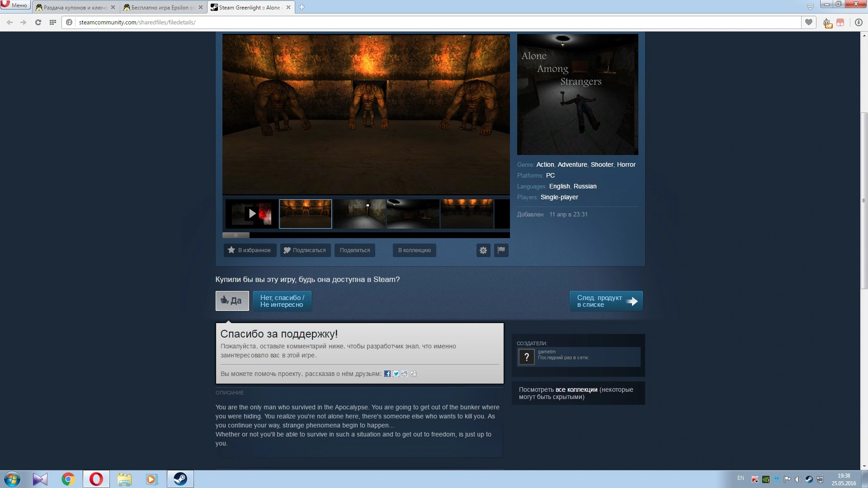The width and height of the screenshot is (868, 488).
Task: Close the "Раздача купонов" tab
Action: (113, 7)
